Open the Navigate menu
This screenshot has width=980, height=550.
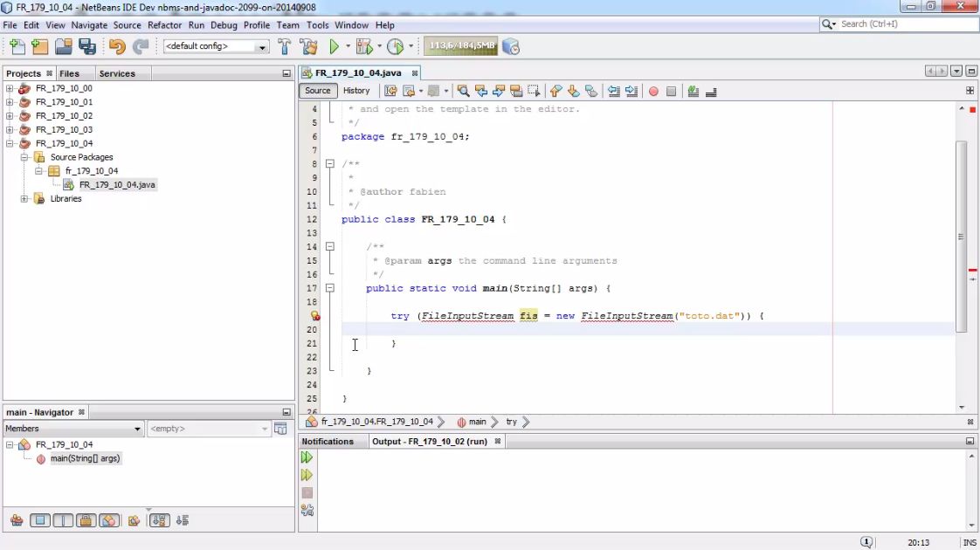tap(89, 25)
